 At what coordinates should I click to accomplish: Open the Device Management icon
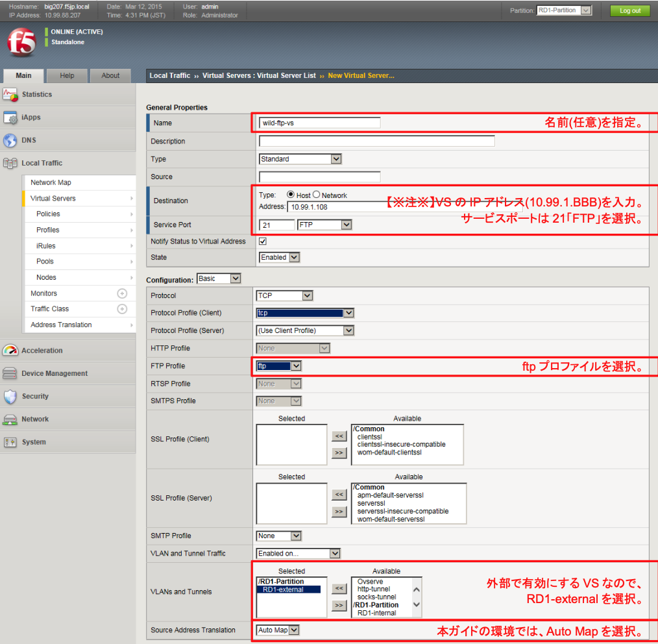click(x=10, y=373)
